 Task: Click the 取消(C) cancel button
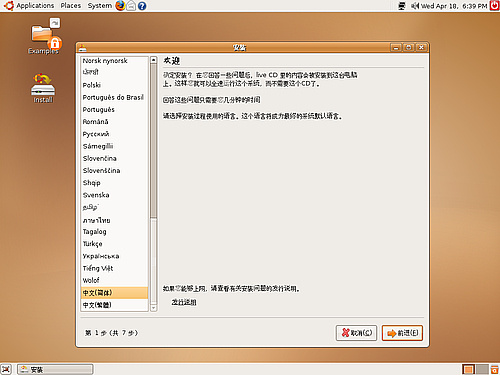pos(356,333)
